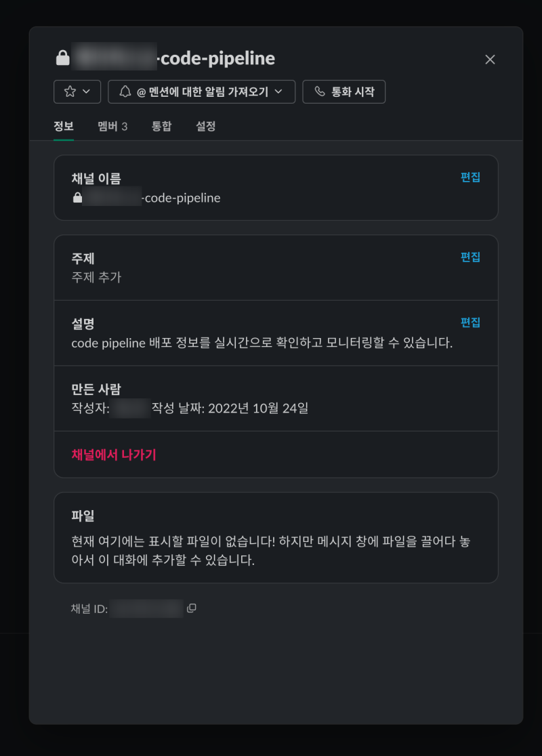The height and width of the screenshot is (756, 542).
Task: Open the 통합 tab
Action: tap(161, 126)
